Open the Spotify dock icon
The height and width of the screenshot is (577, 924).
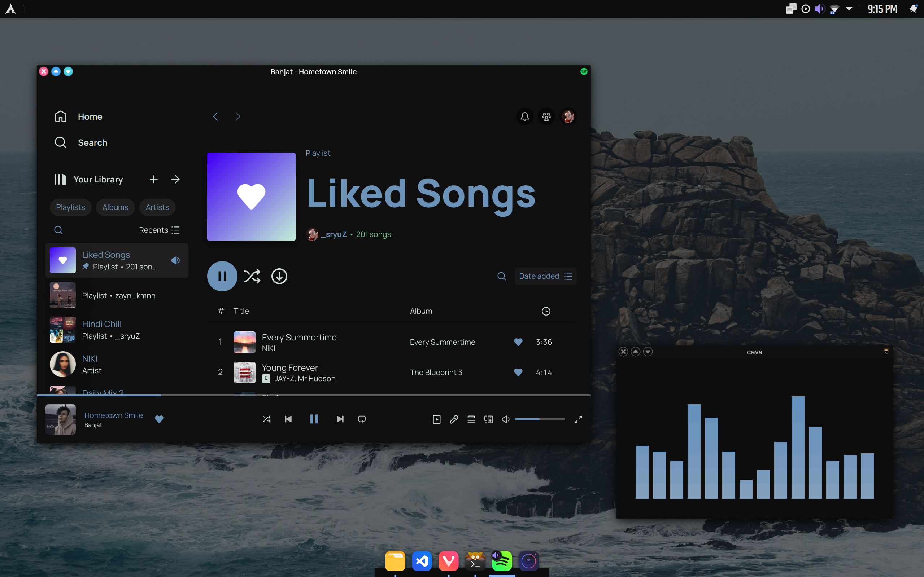502,561
